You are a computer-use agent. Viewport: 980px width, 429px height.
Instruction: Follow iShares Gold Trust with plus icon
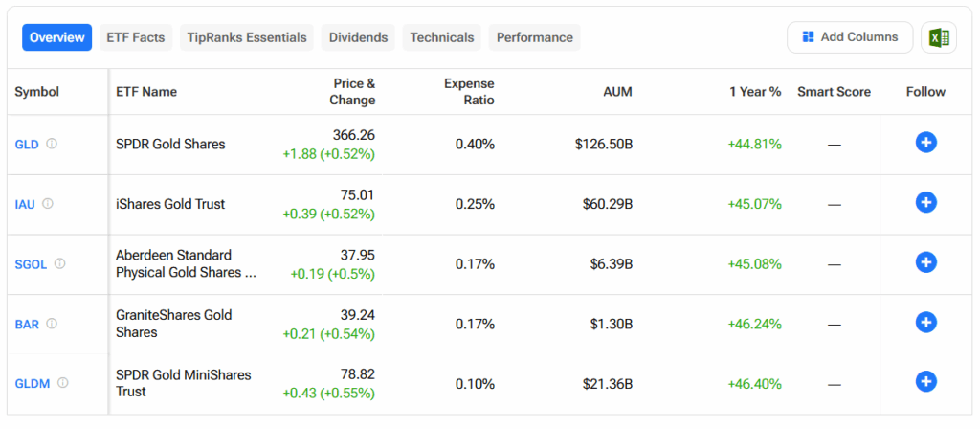[925, 203]
